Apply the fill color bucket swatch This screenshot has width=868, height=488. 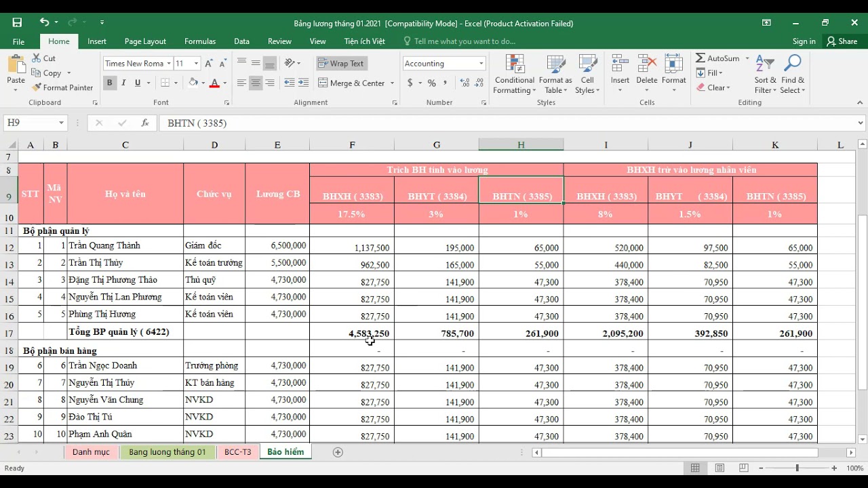click(x=193, y=83)
